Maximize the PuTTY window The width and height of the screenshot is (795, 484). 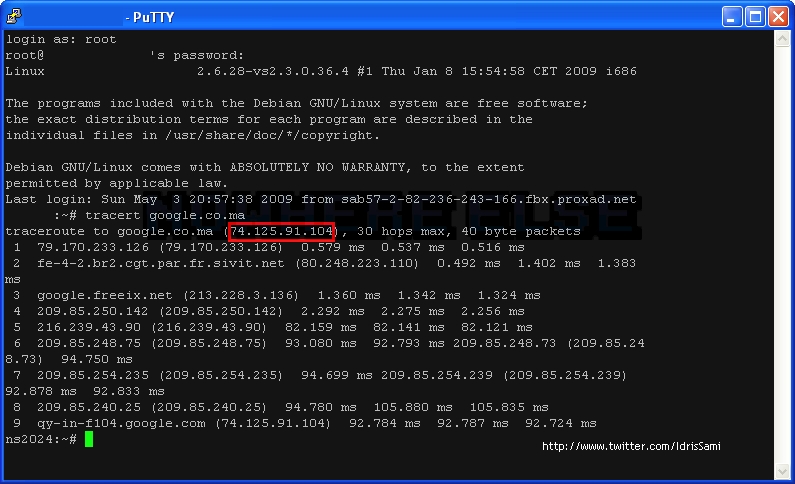(755, 17)
